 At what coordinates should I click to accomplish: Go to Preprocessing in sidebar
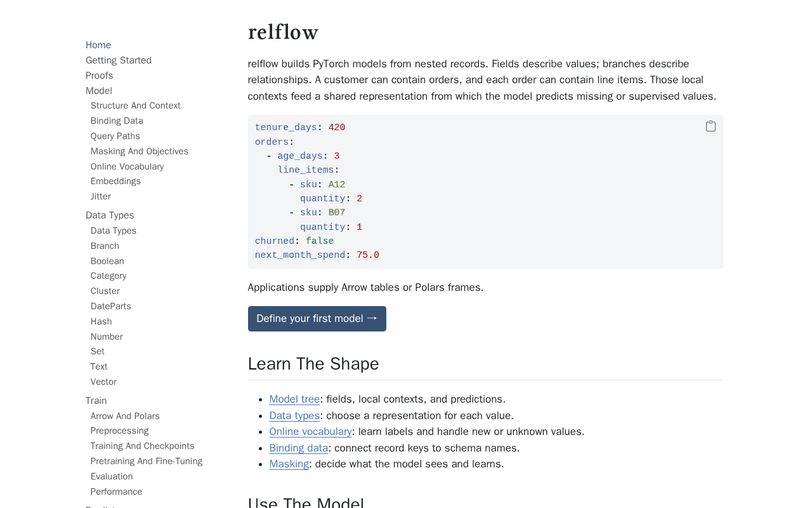click(x=119, y=431)
